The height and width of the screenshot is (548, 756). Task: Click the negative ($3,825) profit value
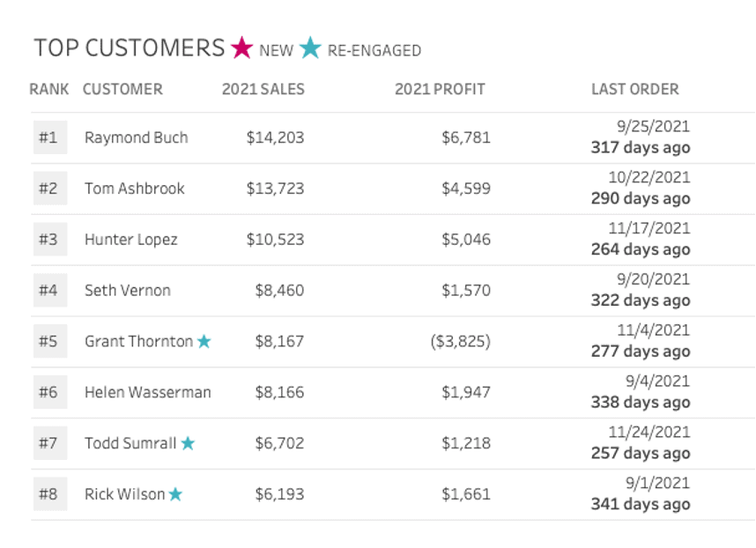pyautogui.click(x=460, y=342)
